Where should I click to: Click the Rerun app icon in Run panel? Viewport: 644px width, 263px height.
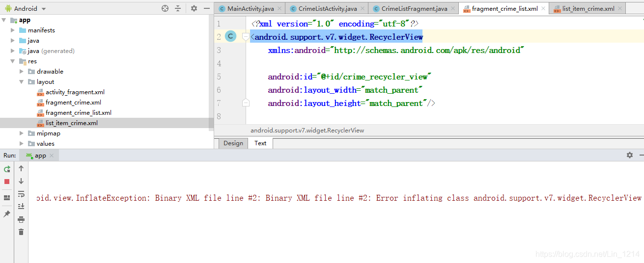7,169
